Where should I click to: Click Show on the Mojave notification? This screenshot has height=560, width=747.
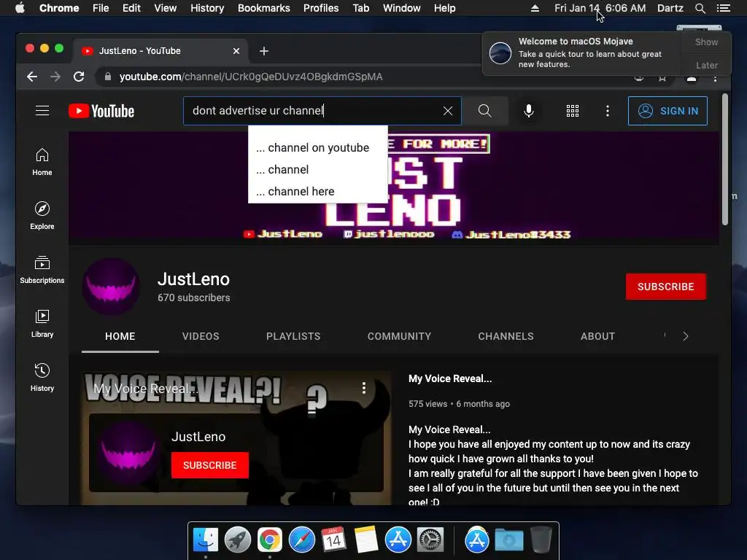[706, 42]
